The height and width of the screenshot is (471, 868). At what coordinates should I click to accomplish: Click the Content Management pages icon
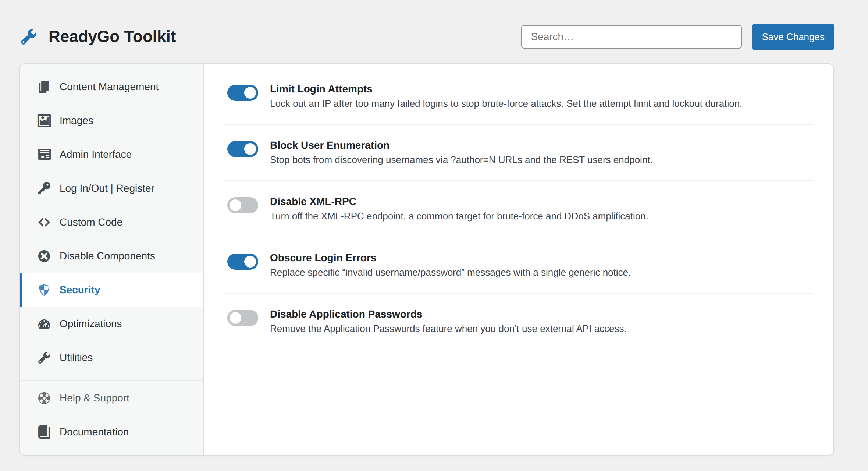[44, 87]
